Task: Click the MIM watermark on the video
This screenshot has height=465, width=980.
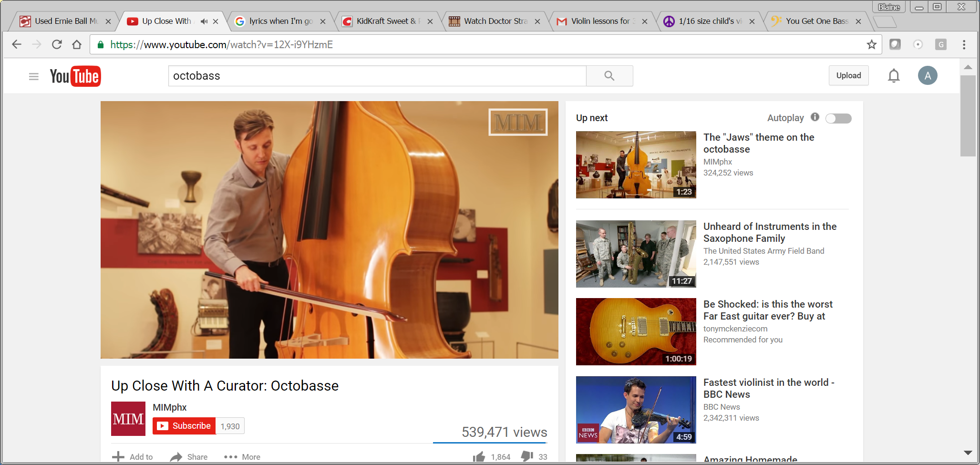Action: (518, 122)
